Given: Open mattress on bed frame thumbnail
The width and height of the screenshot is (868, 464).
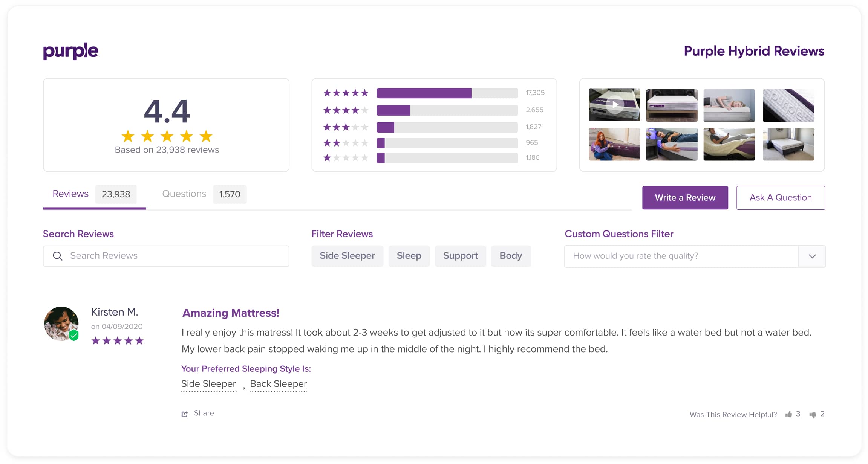Looking at the screenshot, I should [672, 105].
